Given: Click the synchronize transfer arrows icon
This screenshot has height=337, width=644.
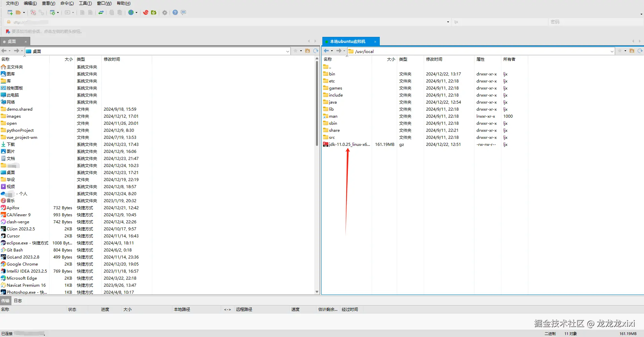Looking at the screenshot, I should click(101, 12).
